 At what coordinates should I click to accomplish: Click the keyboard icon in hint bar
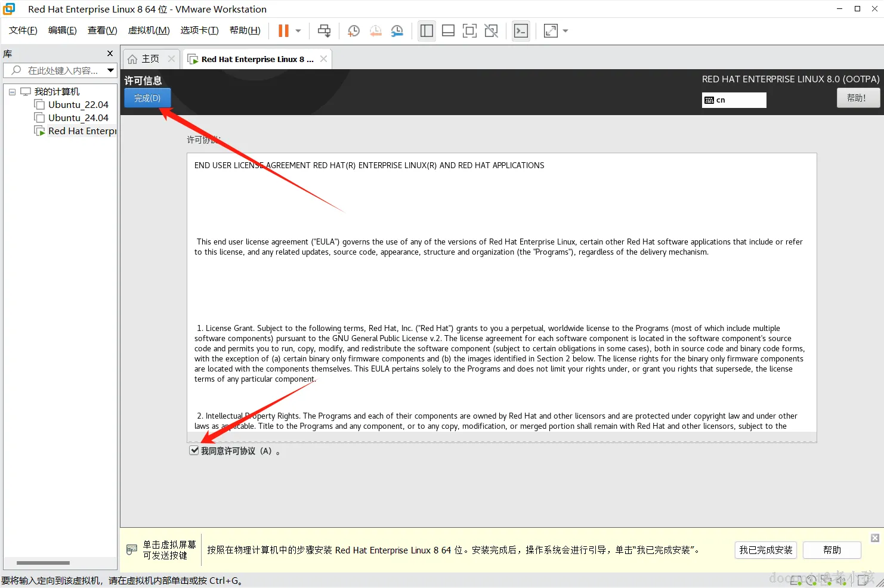[x=132, y=549]
